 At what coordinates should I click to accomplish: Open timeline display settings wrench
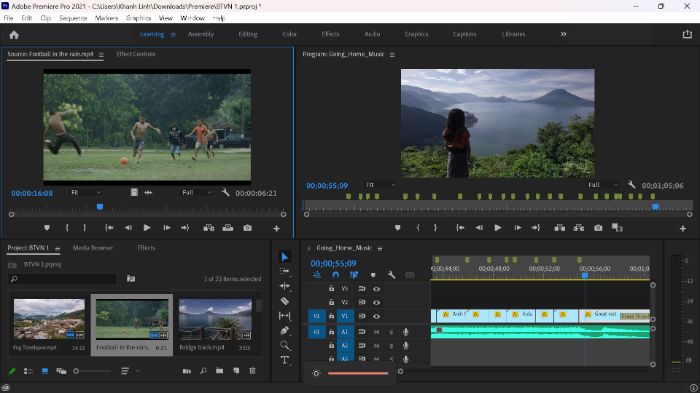(392, 275)
